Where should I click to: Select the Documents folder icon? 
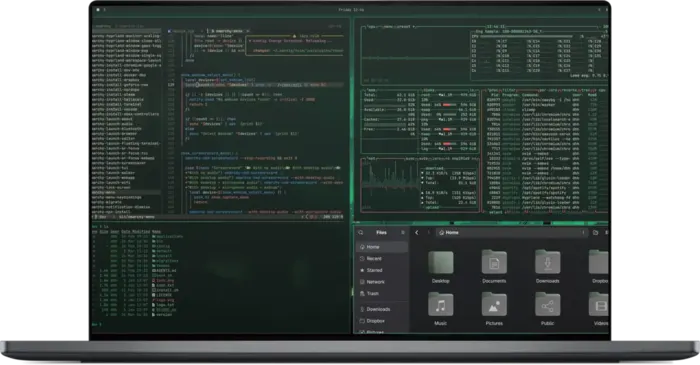[x=494, y=262]
